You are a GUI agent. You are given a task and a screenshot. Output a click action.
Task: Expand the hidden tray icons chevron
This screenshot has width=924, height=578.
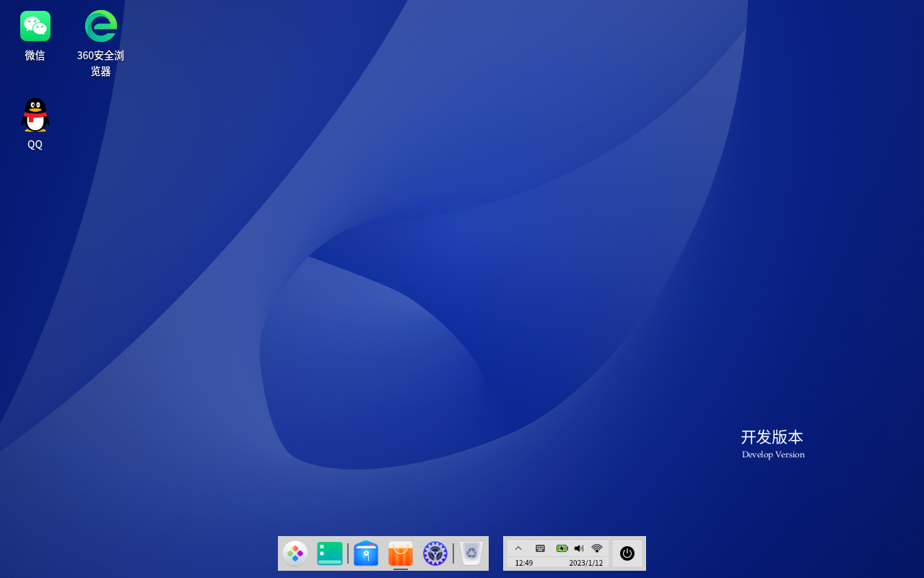point(518,548)
